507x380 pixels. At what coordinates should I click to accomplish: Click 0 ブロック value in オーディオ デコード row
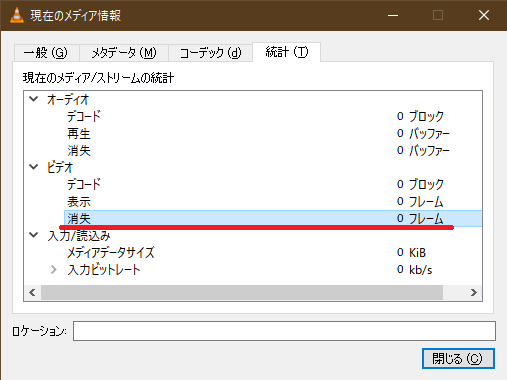pyautogui.click(x=420, y=116)
